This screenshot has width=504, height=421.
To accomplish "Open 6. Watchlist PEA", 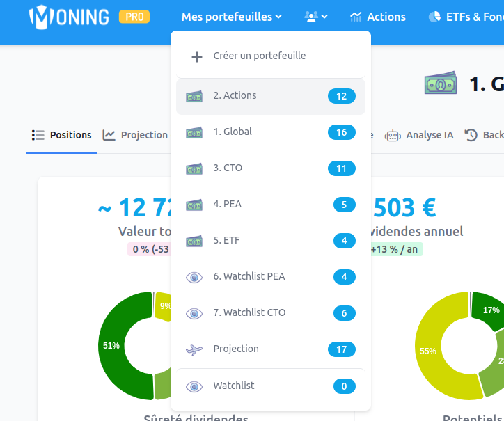I will pyautogui.click(x=271, y=277).
